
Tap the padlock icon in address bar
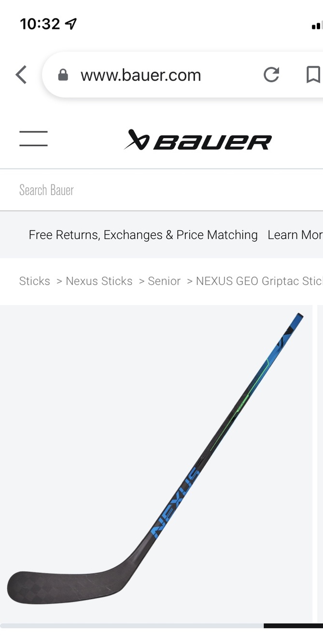tap(62, 75)
